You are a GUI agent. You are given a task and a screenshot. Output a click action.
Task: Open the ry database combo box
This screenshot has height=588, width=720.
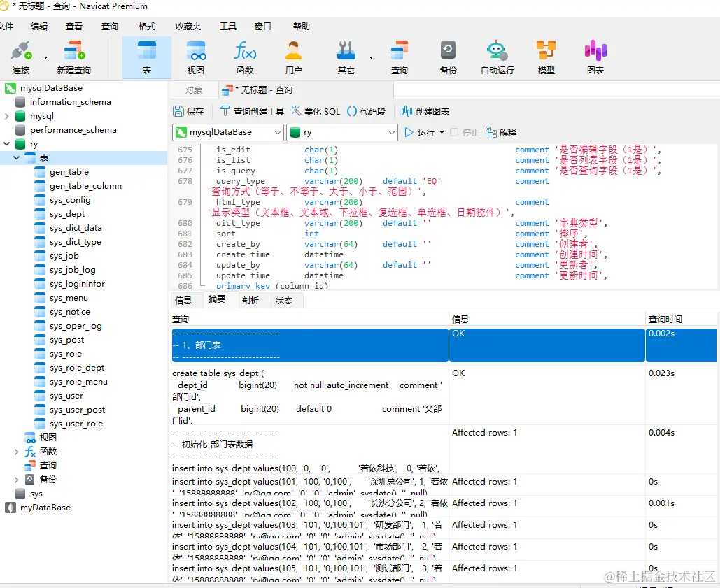point(341,133)
